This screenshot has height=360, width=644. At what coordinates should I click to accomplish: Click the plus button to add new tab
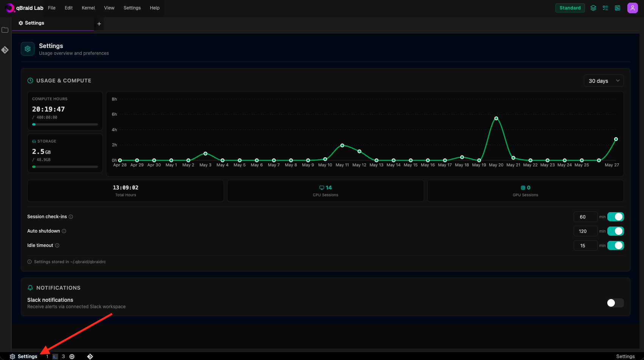pyautogui.click(x=99, y=24)
